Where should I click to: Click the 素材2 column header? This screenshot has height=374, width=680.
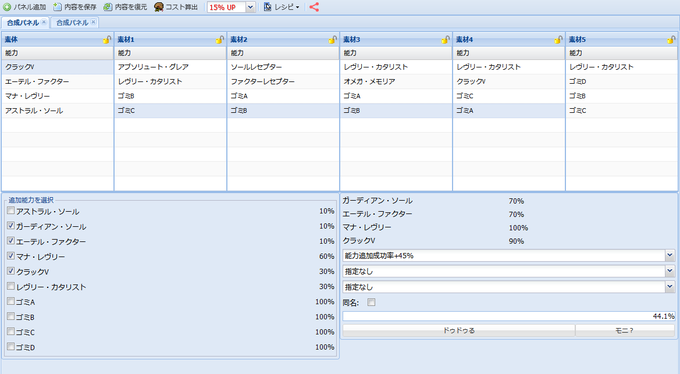pos(283,39)
